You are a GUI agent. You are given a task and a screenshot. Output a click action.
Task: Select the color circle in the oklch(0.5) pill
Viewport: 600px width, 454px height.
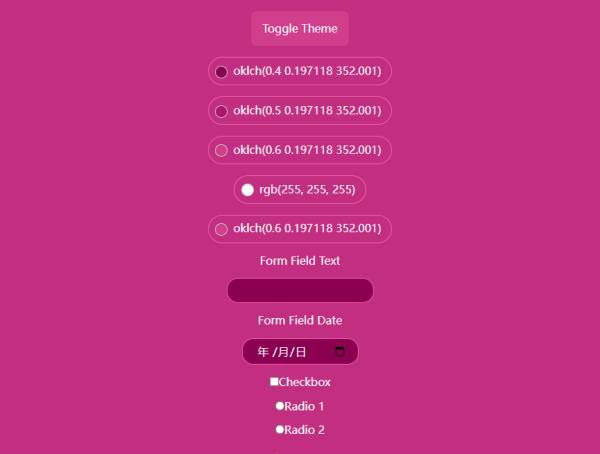pos(222,111)
